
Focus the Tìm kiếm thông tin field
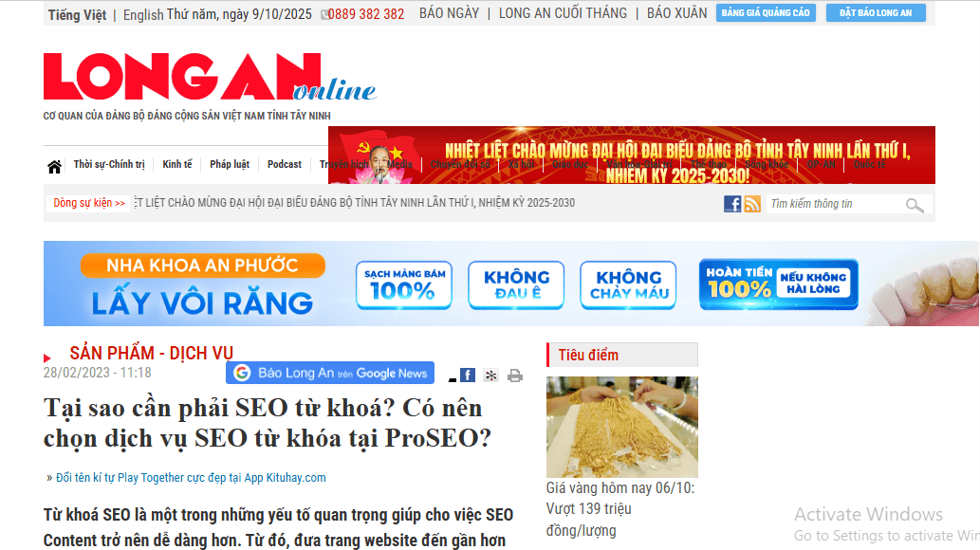pos(834,204)
